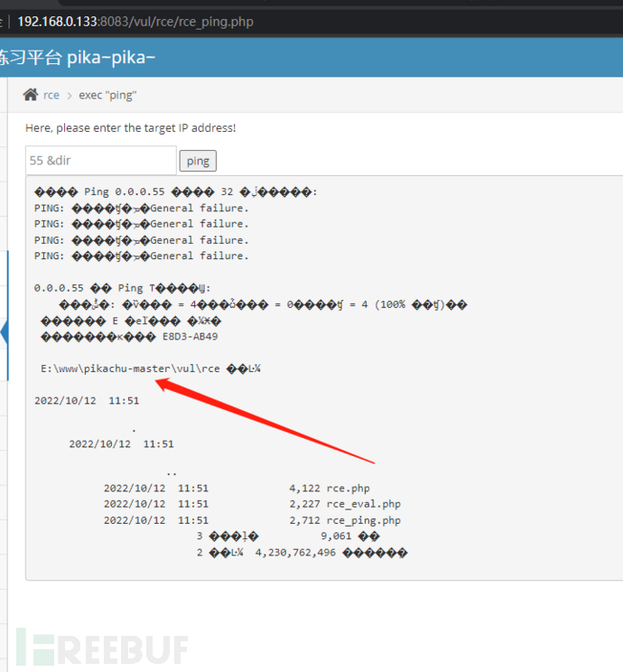
Task: Click the home icon in breadcrumb
Action: tap(31, 95)
